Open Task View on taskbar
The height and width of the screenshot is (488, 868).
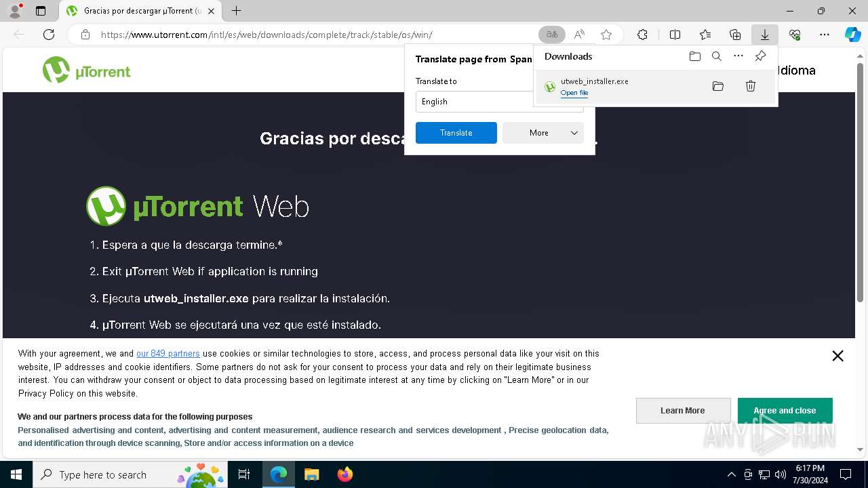pyautogui.click(x=244, y=474)
